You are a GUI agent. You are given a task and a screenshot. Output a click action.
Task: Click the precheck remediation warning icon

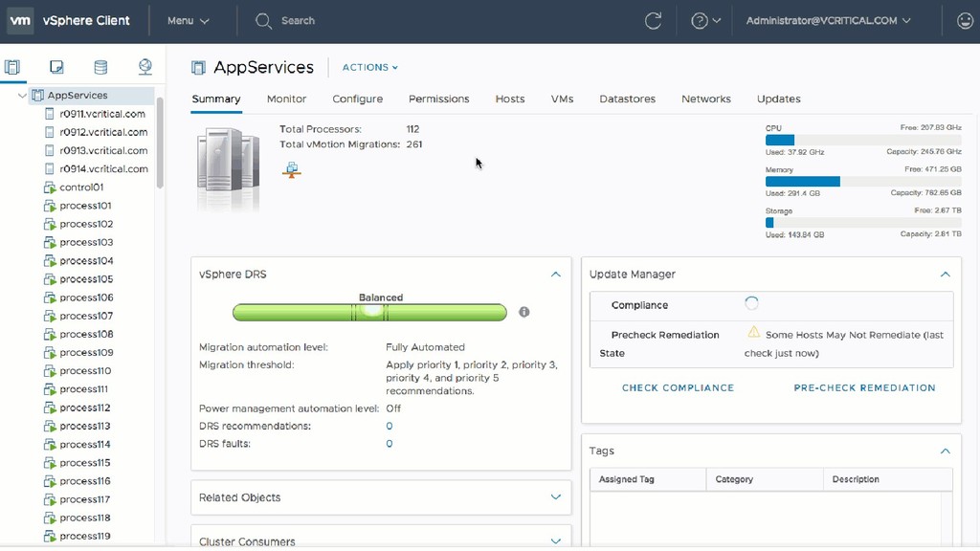pos(754,332)
